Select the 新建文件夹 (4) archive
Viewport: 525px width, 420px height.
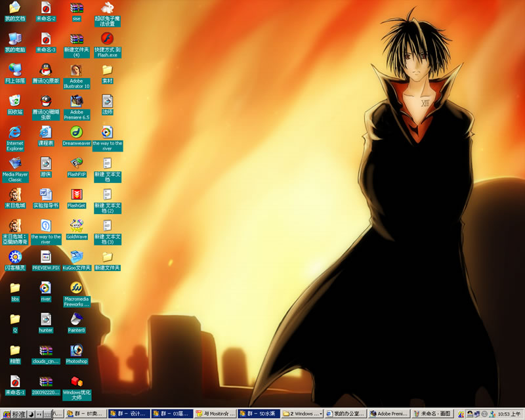[x=77, y=45]
